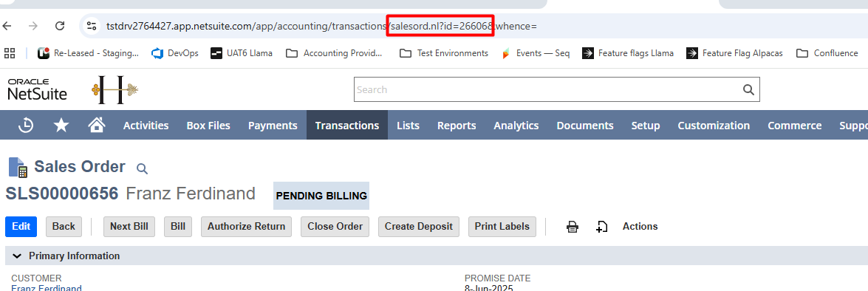
Task: Click the Create Deposit button
Action: point(419,226)
